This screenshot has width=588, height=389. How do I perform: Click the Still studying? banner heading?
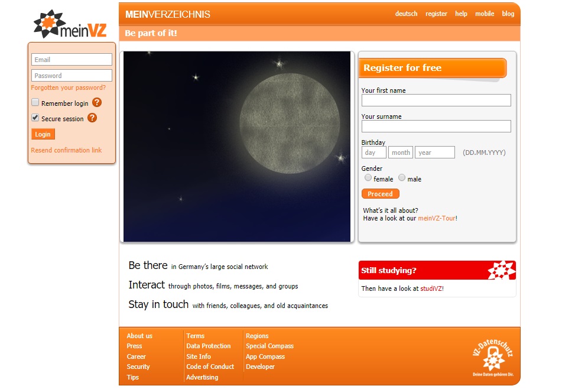click(x=388, y=270)
